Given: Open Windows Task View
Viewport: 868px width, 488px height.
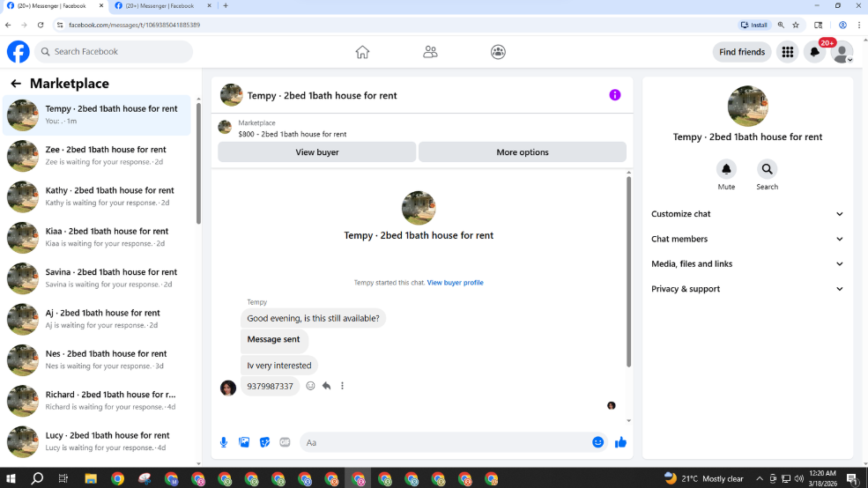Looking at the screenshot, I should [x=63, y=478].
